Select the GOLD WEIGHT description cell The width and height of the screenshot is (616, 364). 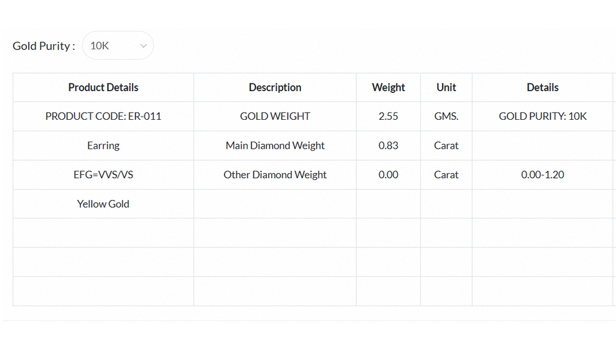[275, 117]
